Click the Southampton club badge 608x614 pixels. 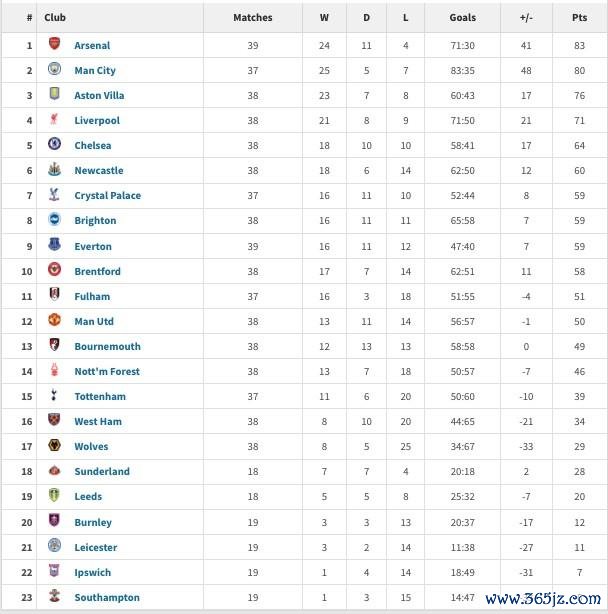pos(54,597)
